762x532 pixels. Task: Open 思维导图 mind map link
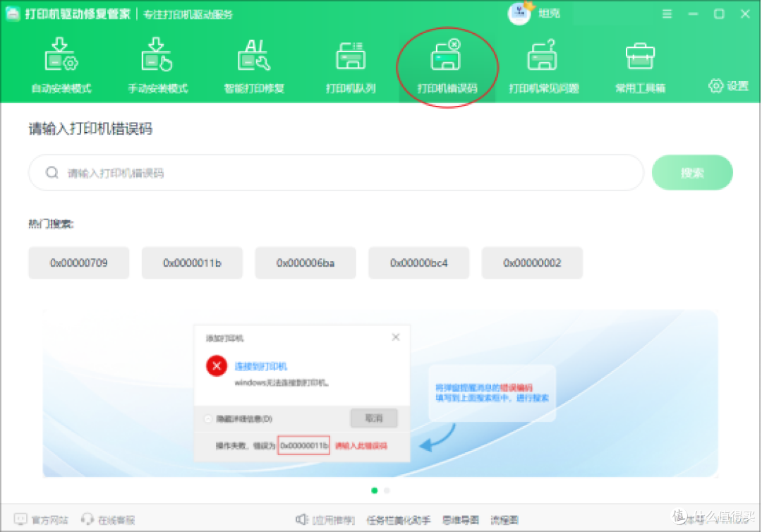point(461,520)
